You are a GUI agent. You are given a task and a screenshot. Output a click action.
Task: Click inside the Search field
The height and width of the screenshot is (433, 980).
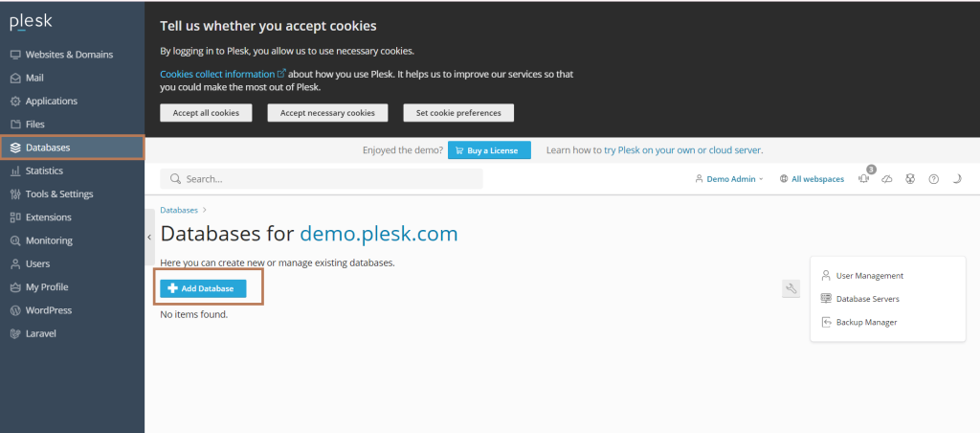322,179
